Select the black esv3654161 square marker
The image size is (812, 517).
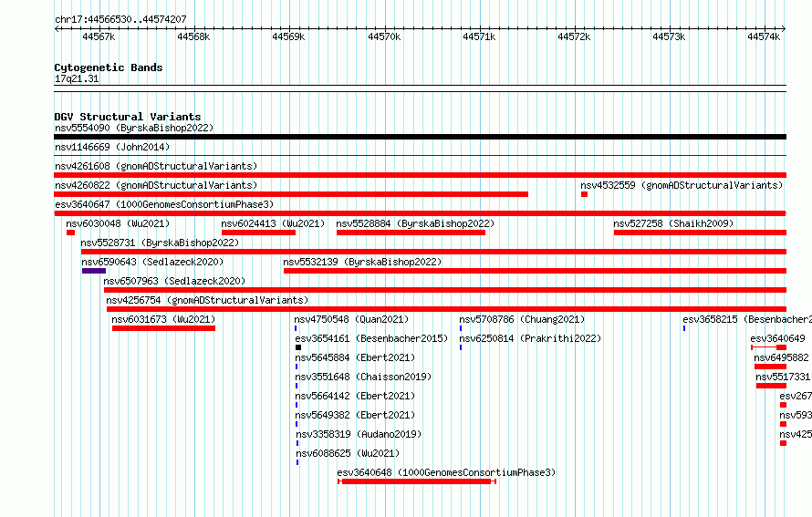[x=298, y=347]
